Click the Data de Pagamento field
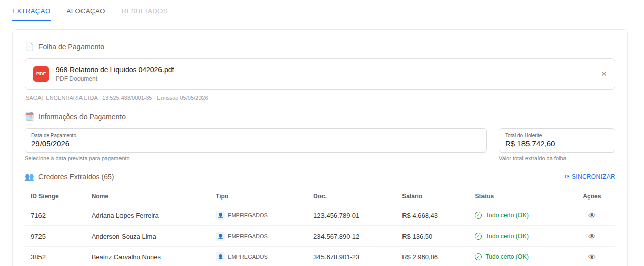644x266 pixels. point(256,140)
